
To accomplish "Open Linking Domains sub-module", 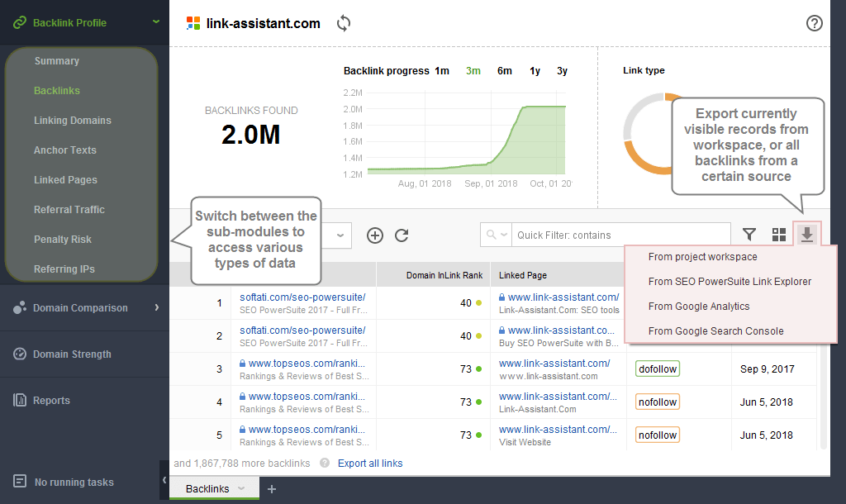I will tap(73, 121).
